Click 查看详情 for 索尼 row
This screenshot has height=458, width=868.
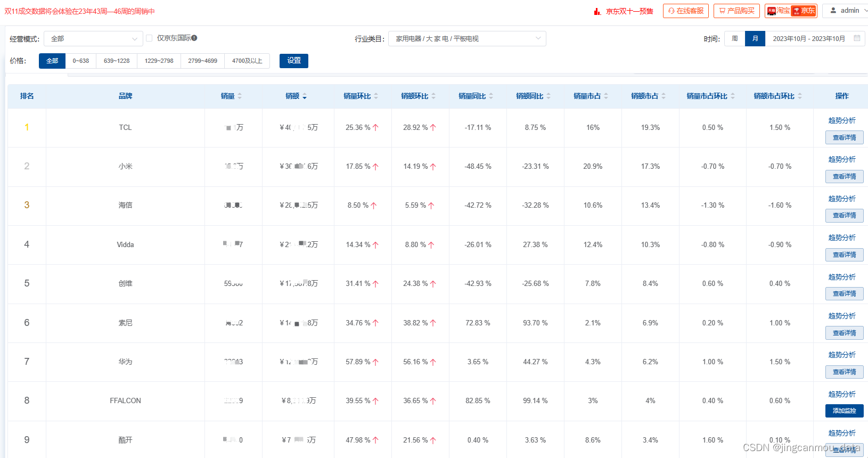click(x=845, y=333)
